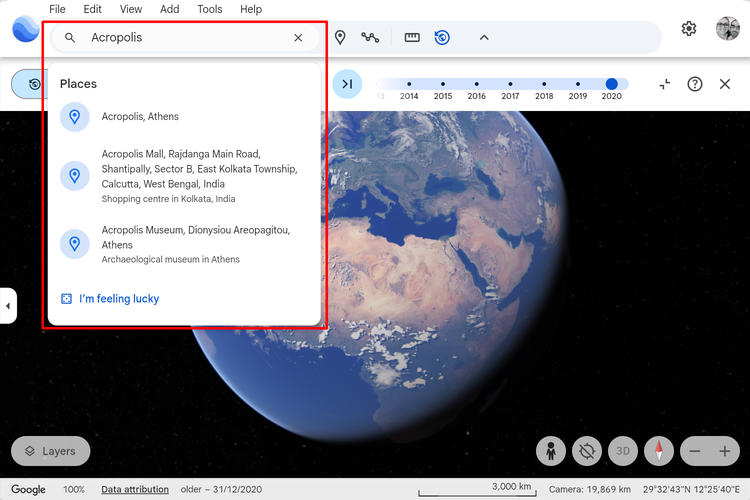750x500 pixels.
Task: Open the File menu
Action: pyautogui.click(x=57, y=9)
